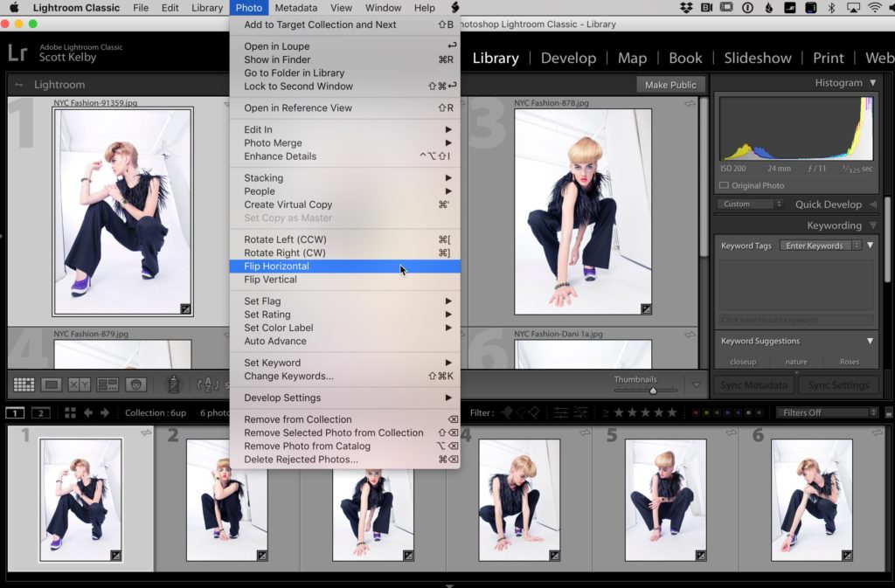Open second window display button 2
Image resolution: width=895 pixels, height=588 pixels.
click(40, 413)
